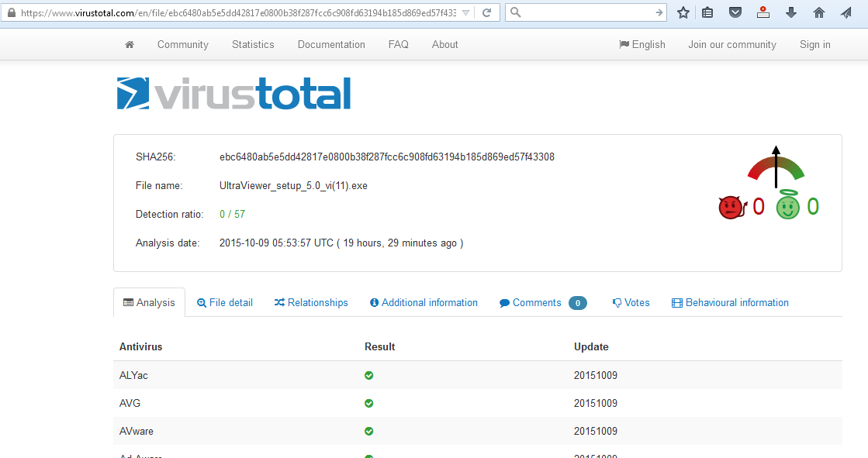The width and height of the screenshot is (868, 458).
Task: Switch to the Relationships tab
Action: [311, 302]
